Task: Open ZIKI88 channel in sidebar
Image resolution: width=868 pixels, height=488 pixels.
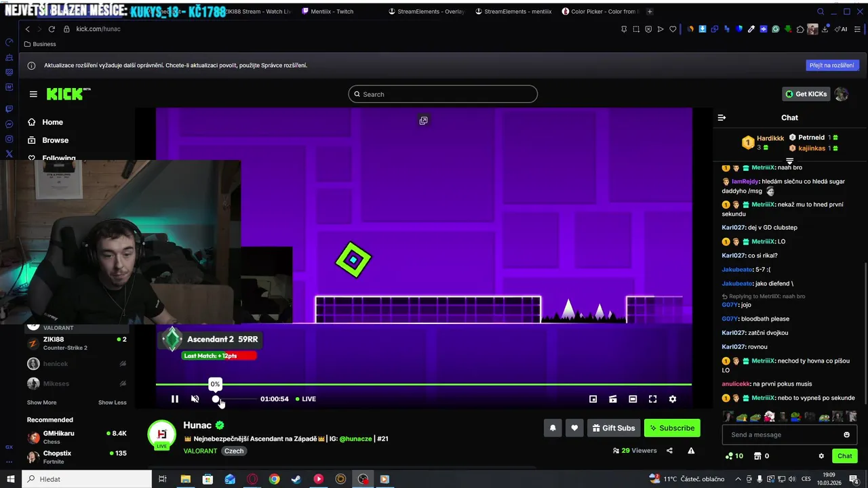Action: pyautogui.click(x=76, y=343)
